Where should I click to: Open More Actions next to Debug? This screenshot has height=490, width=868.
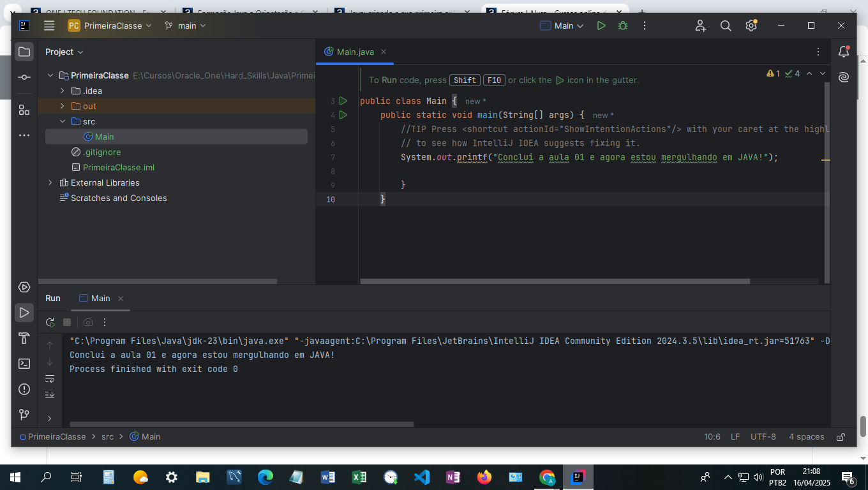(x=645, y=26)
